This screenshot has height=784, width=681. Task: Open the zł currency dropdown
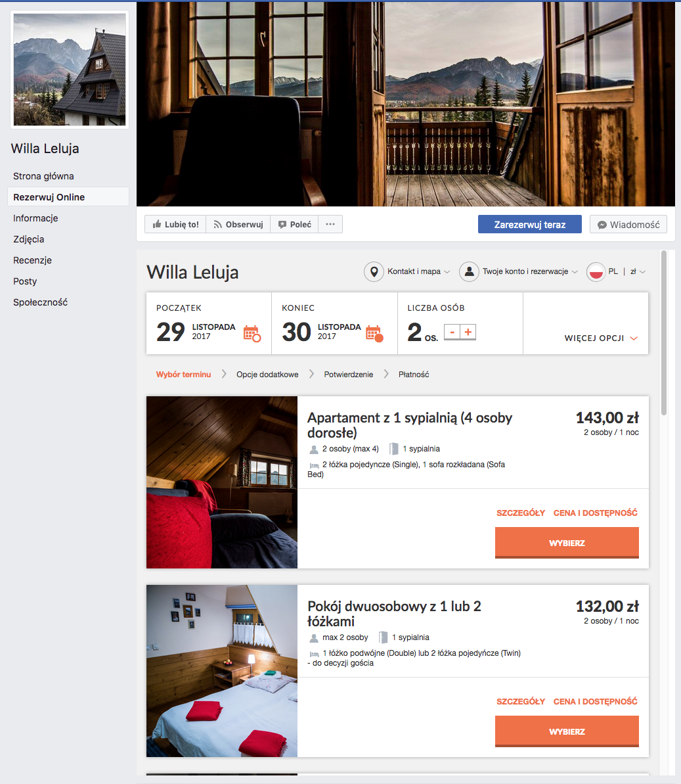tap(638, 271)
